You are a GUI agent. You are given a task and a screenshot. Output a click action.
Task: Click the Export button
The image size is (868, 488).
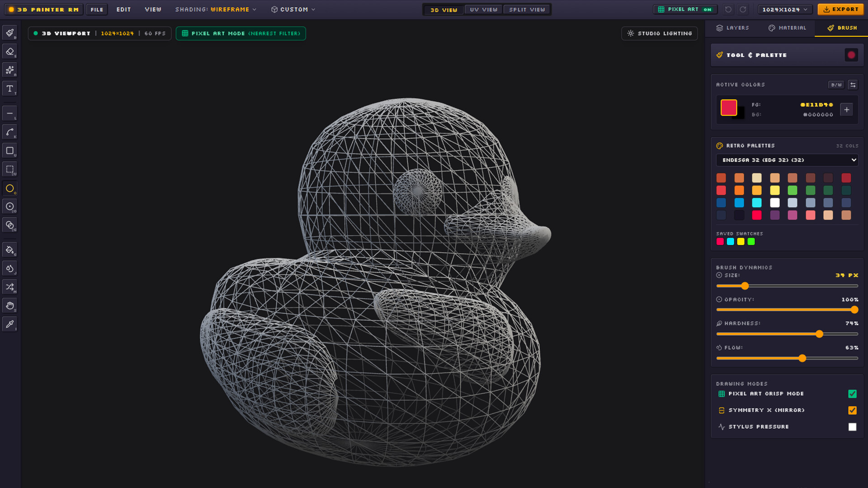tap(840, 9)
